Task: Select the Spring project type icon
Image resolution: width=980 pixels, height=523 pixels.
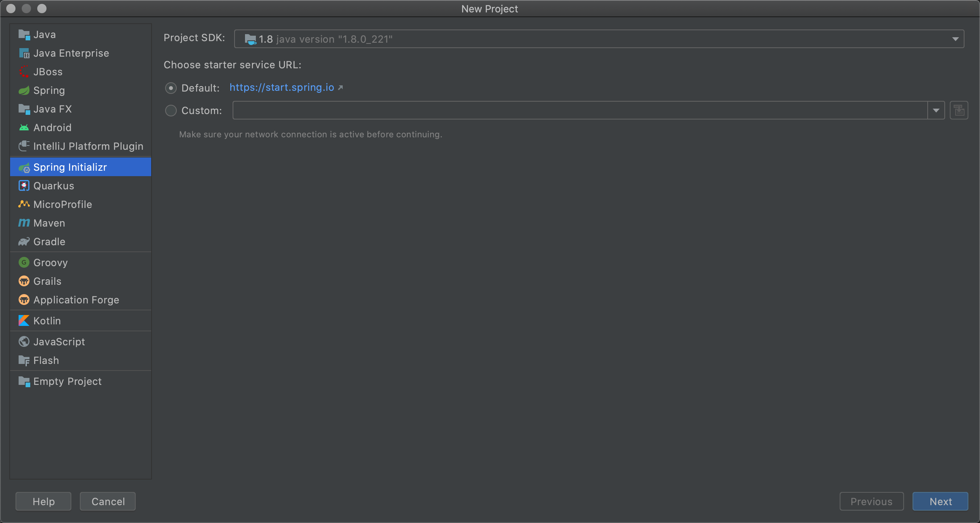Action: tap(24, 90)
